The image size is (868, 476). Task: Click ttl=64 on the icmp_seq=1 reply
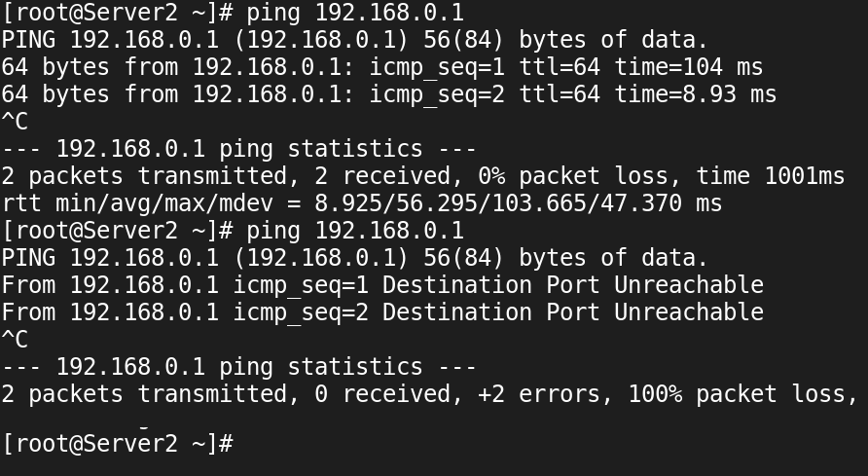pos(560,67)
